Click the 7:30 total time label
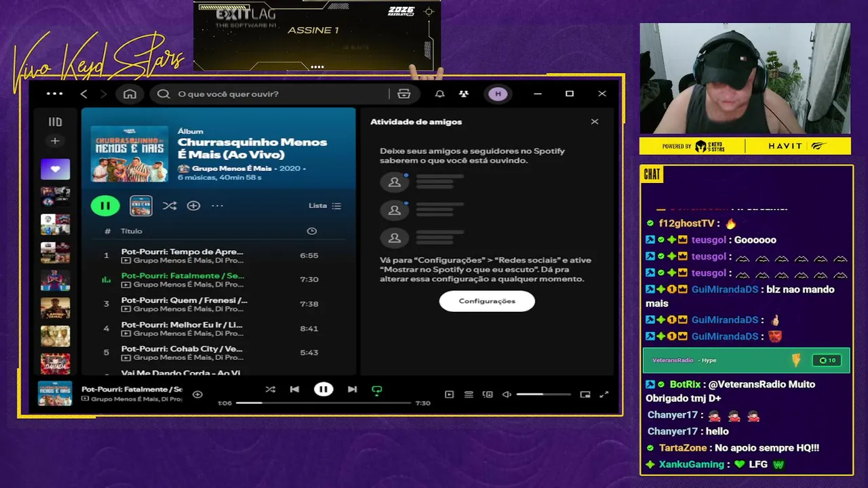Screen dimensions: 868x488 [422, 403]
